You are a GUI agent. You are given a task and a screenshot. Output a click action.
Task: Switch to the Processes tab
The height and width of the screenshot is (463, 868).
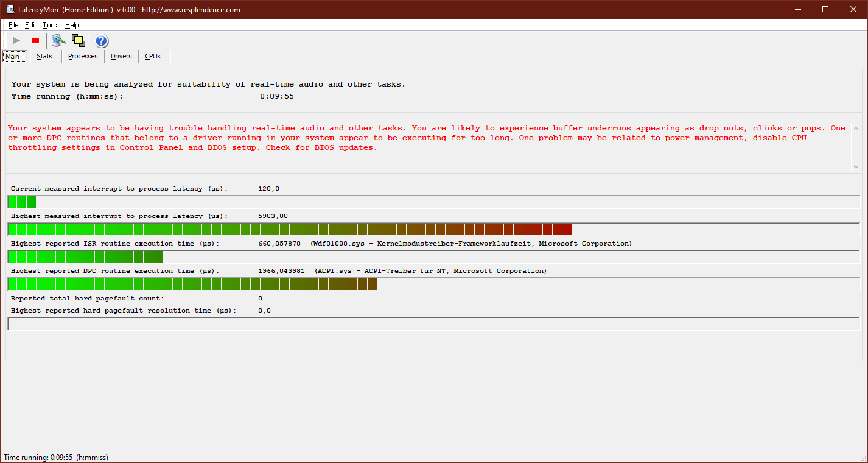pyautogui.click(x=83, y=56)
